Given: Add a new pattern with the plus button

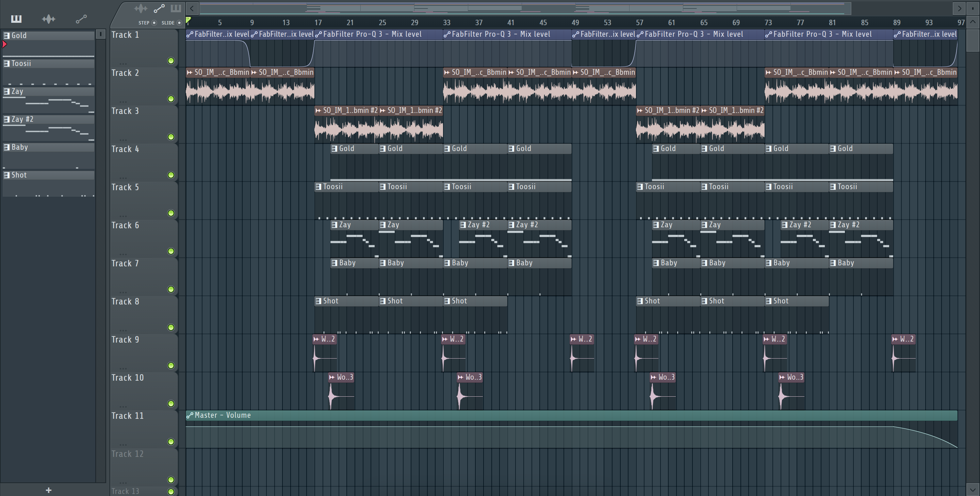Looking at the screenshot, I should point(48,490).
